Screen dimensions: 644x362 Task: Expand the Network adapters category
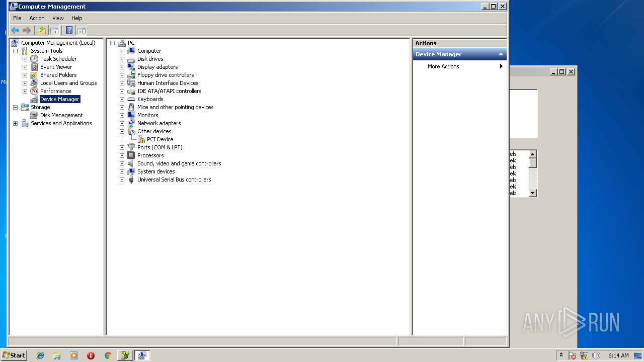coord(122,123)
